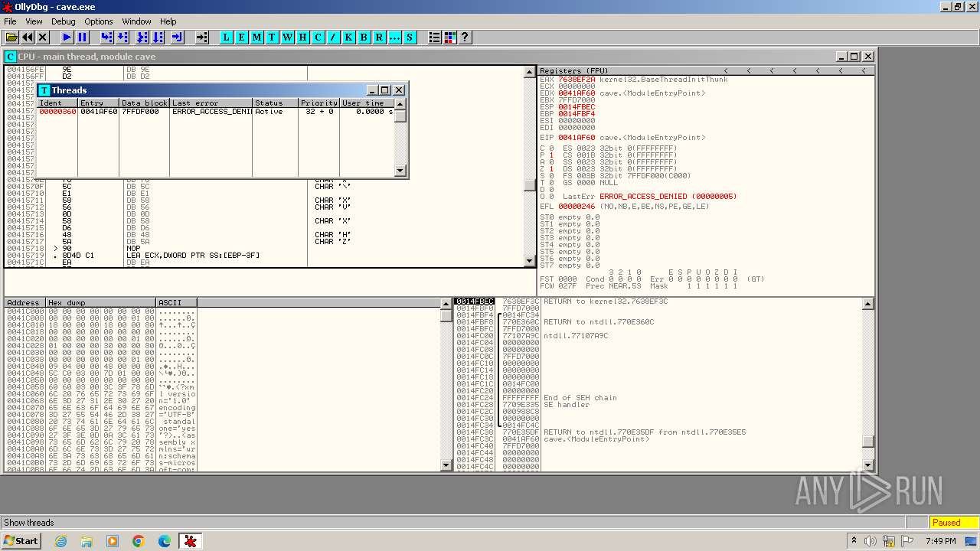Click the Go to address icon
The height and width of the screenshot is (551, 980).
pyautogui.click(x=201, y=37)
